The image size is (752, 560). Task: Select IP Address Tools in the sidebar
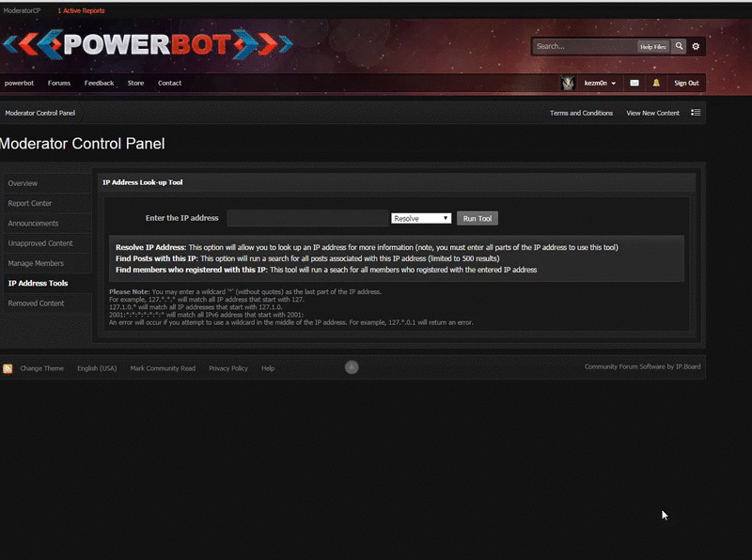[47, 284]
